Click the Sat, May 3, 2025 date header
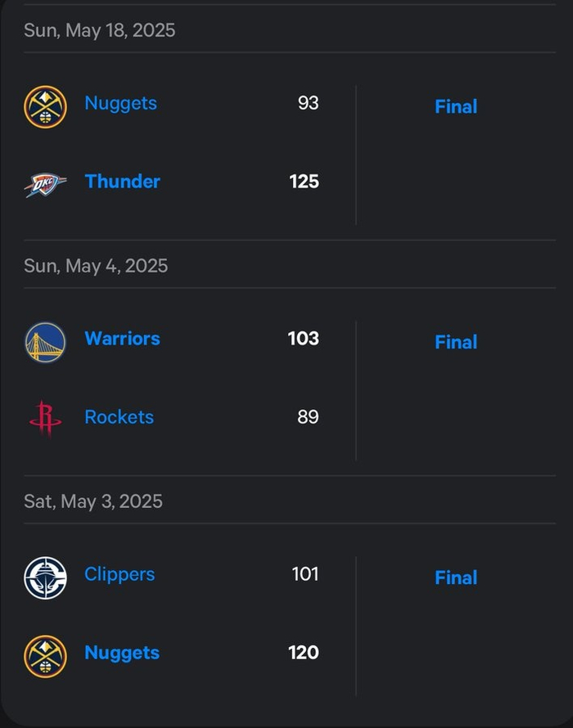The height and width of the screenshot is (728, 573). point(93,501)
